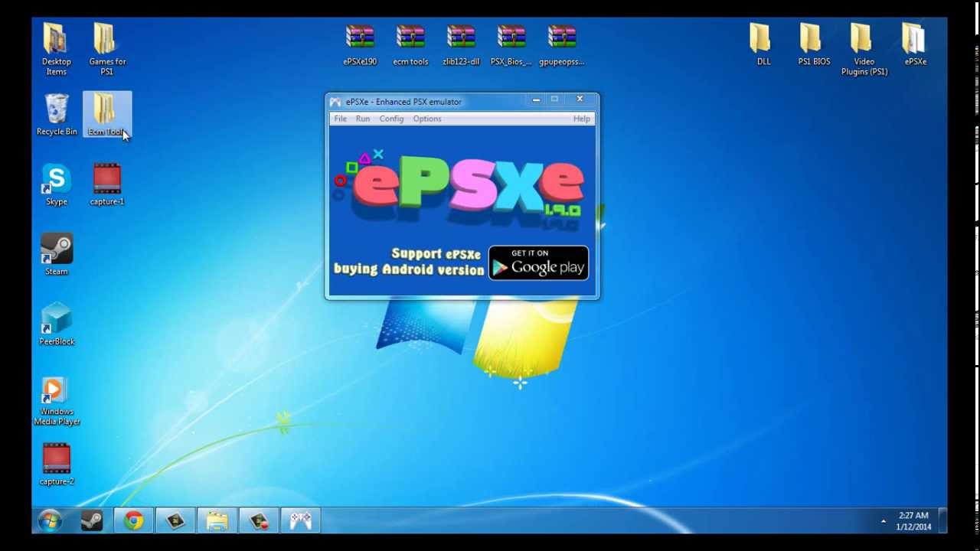Show hidden system tray icons
Screen dimensions: 980x551
pyautogui.click(x=884, y=521)
